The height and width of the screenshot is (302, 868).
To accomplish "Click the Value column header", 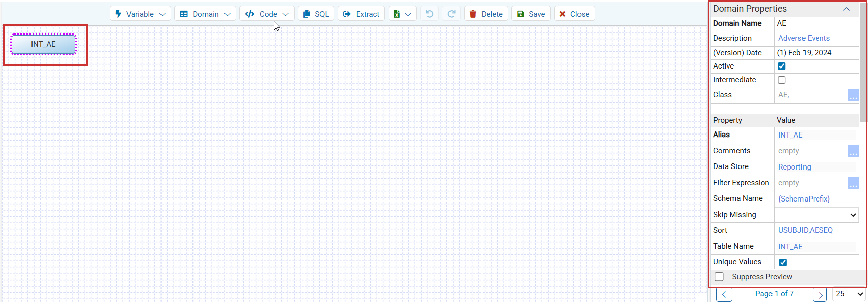I will (786, 120).
